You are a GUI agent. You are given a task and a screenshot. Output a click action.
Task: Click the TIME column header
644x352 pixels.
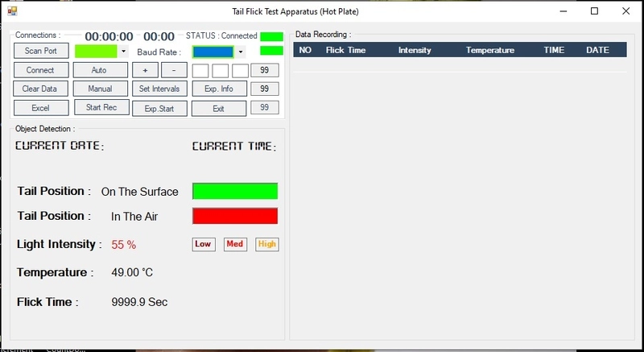[x=554, y=50]
